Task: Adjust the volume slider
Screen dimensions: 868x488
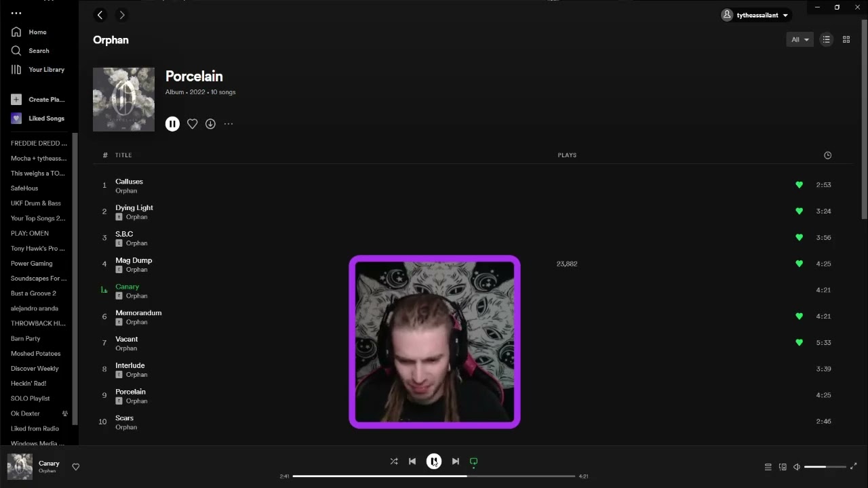Action: click(x=825, y=467)
